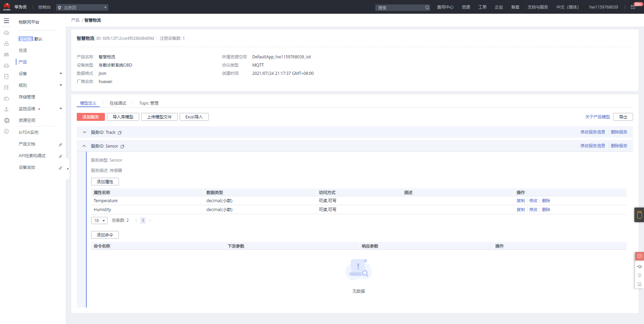644x324 pixels.
Task: Open IoTDA实例 in the sidebar
Action: [x=28, y=132]
